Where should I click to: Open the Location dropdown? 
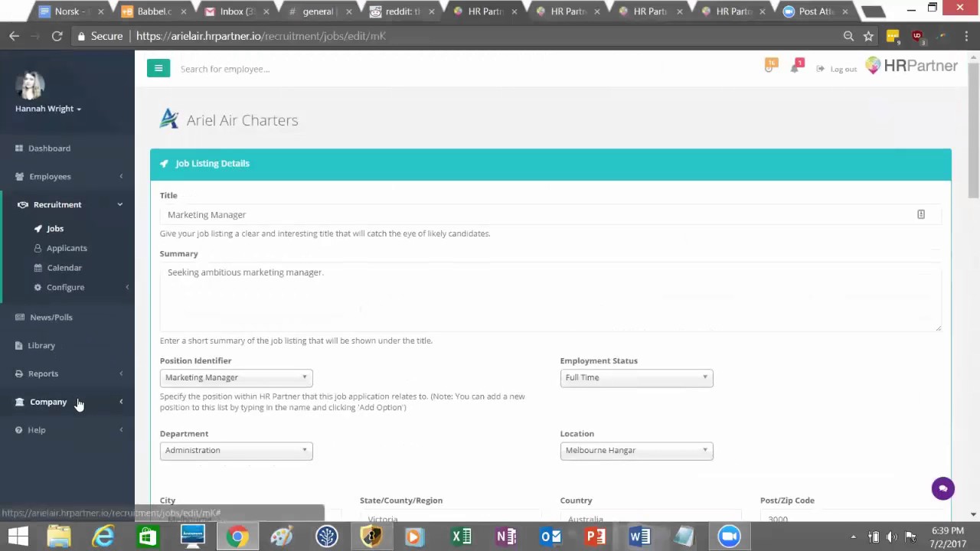click(636, 450)
